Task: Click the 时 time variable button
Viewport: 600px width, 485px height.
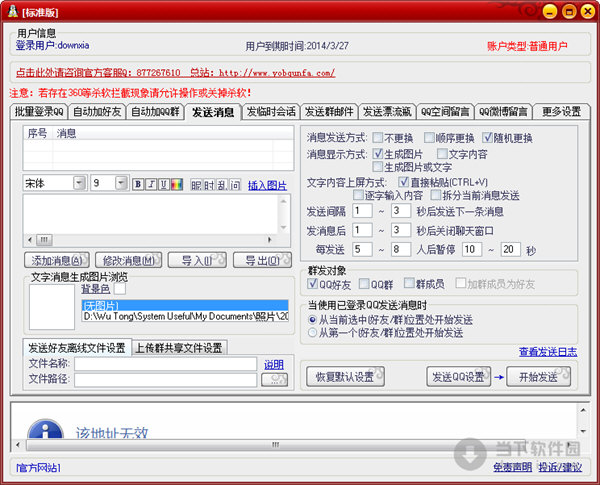Action: tap(209, 185)
